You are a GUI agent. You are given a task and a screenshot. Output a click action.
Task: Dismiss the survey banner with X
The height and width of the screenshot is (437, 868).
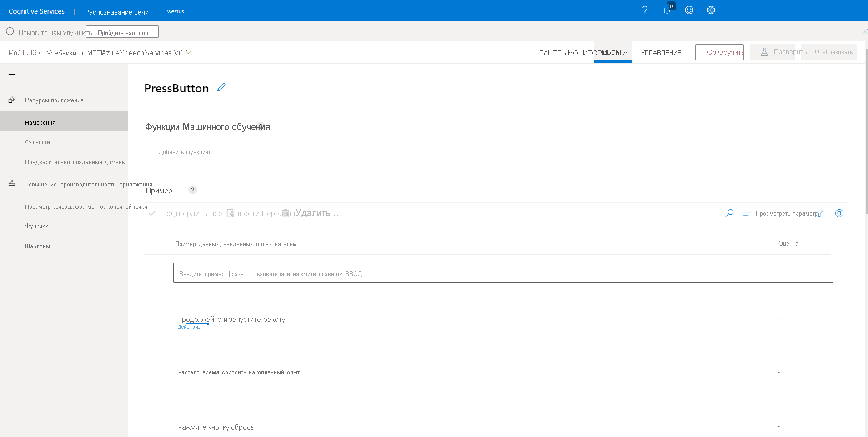click(864, 31)
